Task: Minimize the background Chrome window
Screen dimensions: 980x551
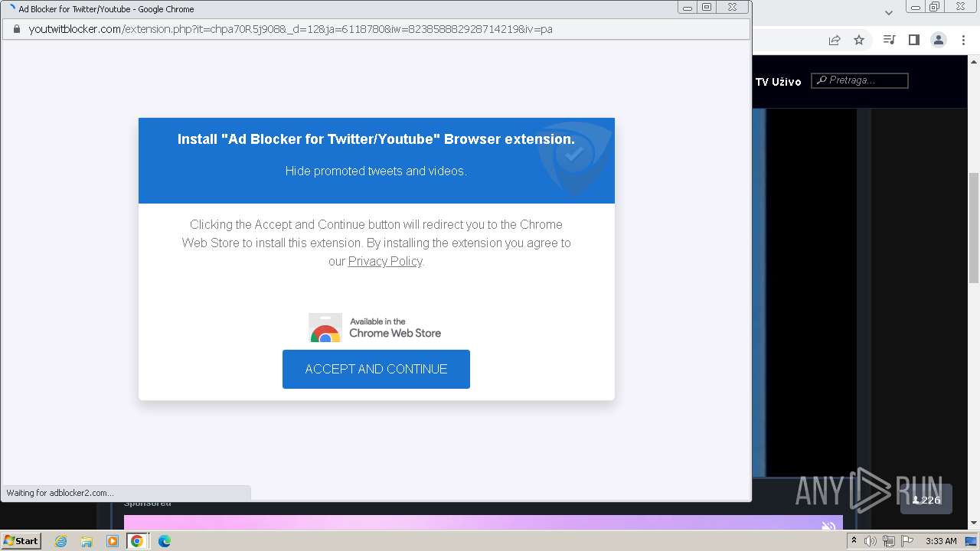Action: (916, 7)
